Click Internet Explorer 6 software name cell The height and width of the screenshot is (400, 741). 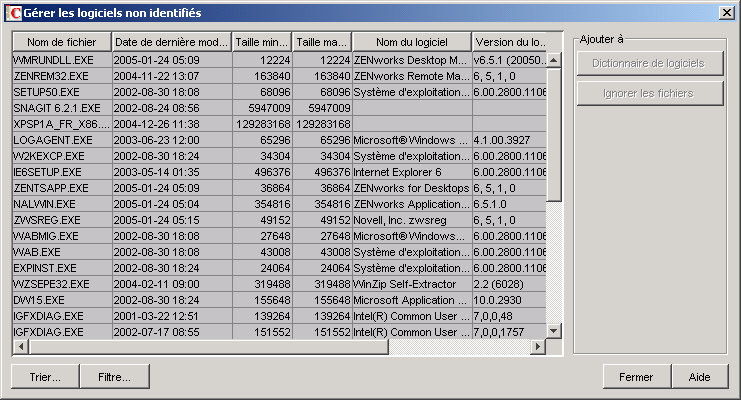point(412,172)
